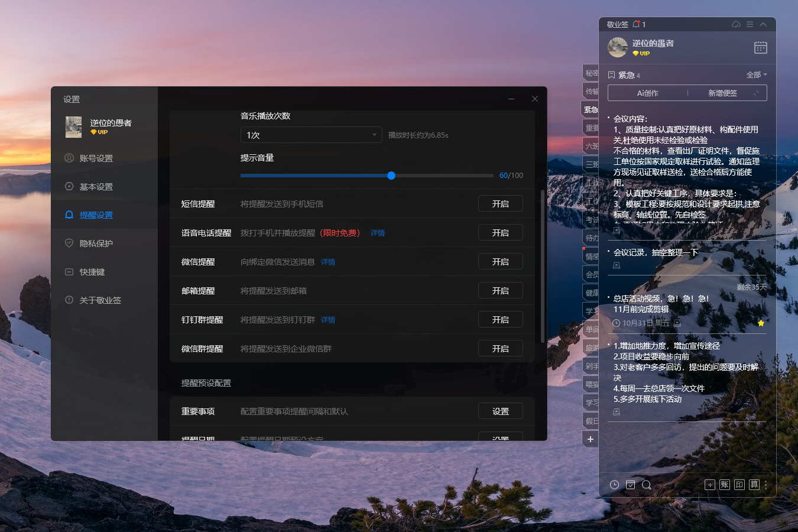Switch to the 重要 category tab

(591, 128)
